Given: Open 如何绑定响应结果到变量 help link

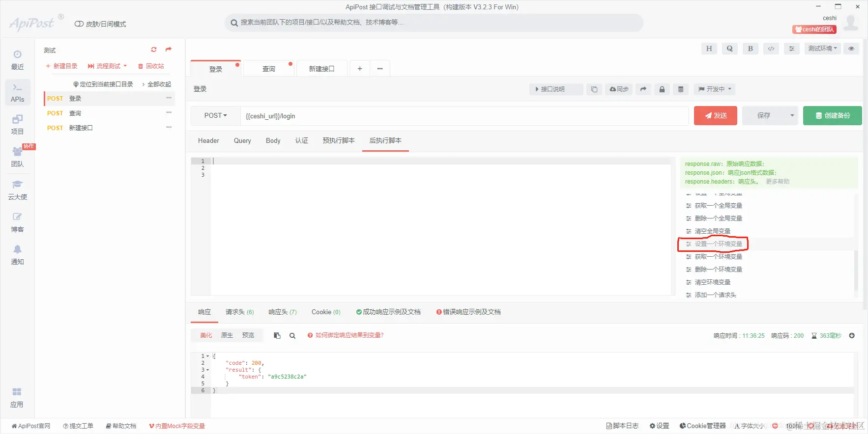Looking at the screenshot, I should tap(346, 335).
